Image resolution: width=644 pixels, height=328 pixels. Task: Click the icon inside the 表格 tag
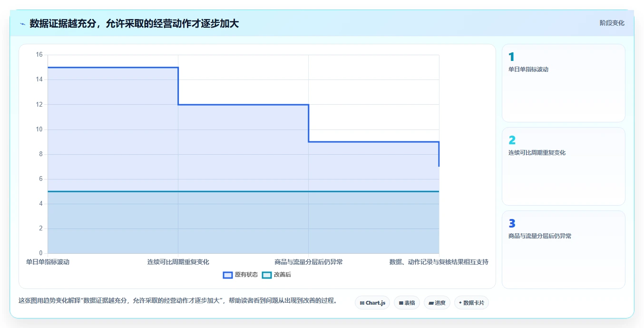(x=401, y=303)
